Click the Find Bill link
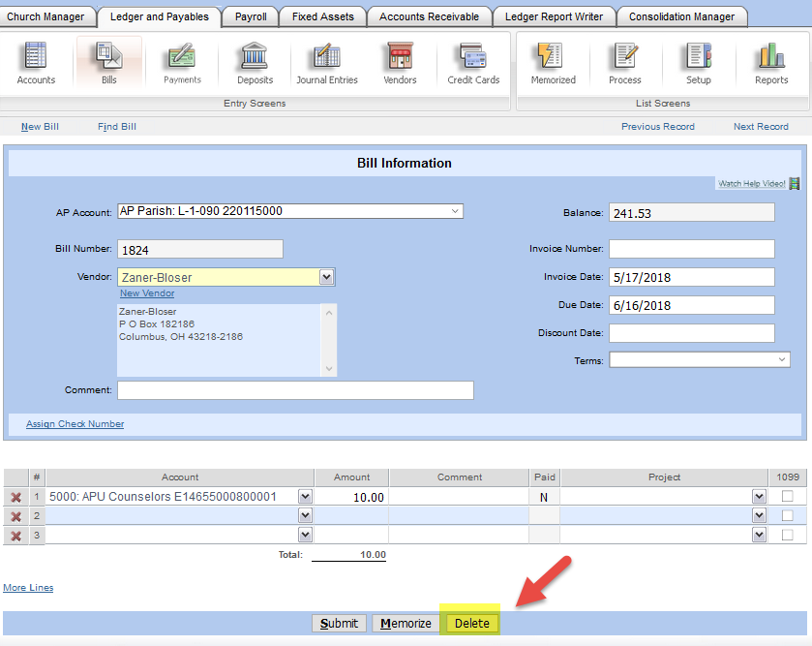Image resolution: width=812 pixels, height=646 pixels. pos(117,127)
